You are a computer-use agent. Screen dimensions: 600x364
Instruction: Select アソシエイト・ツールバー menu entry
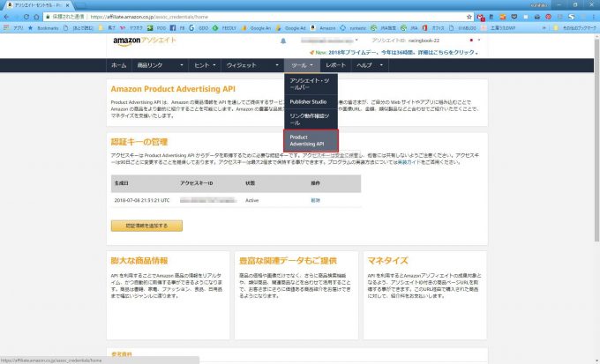point(311,84)
